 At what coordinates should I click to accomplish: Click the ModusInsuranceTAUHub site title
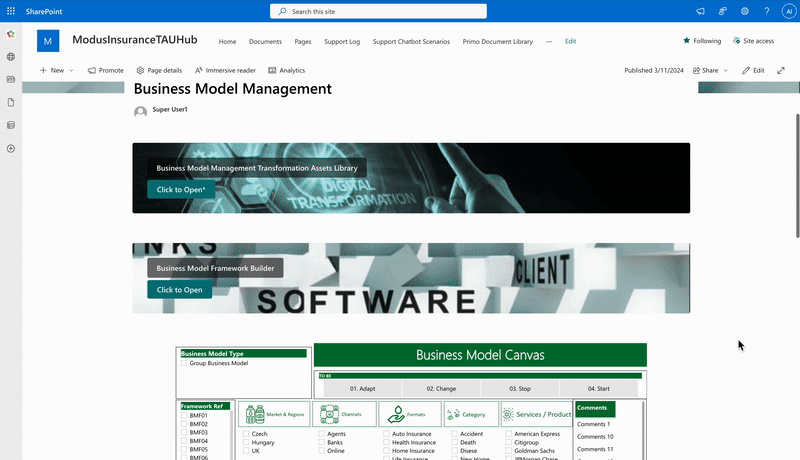click(135, 40)
